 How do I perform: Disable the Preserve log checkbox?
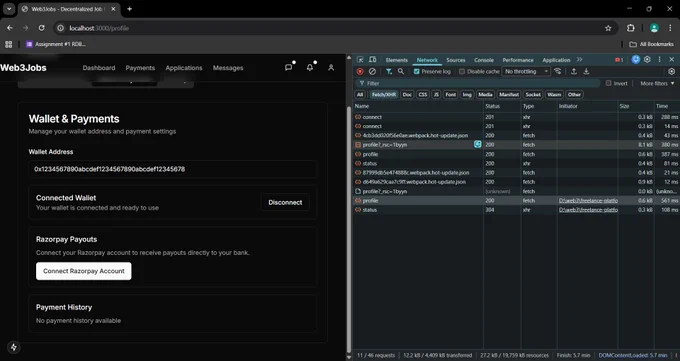point(417,72)
